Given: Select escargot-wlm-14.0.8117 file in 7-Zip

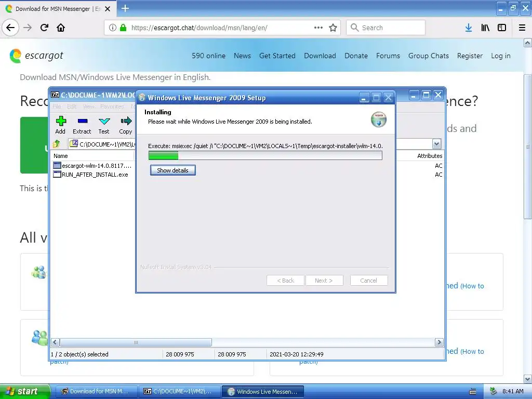Looking at the screenshot, I should click(x=92, y=166).
